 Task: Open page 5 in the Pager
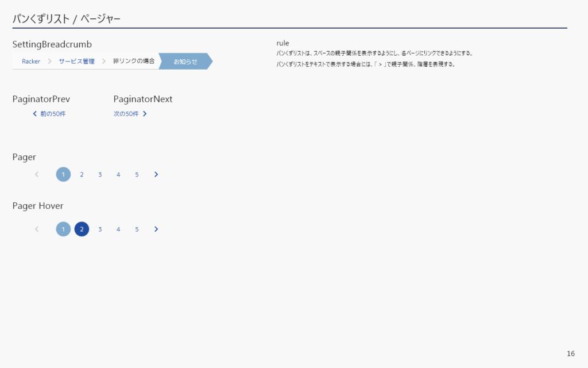[x=137, y=175]
